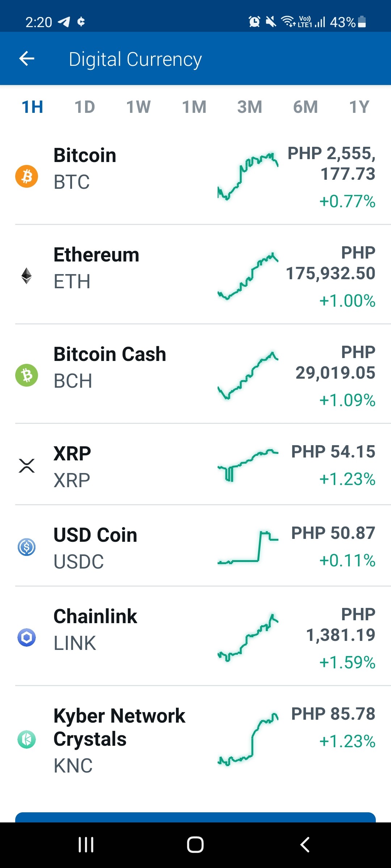391x868 pixels.
Task: Select the 1M time range tab
Action: (194, 107)
